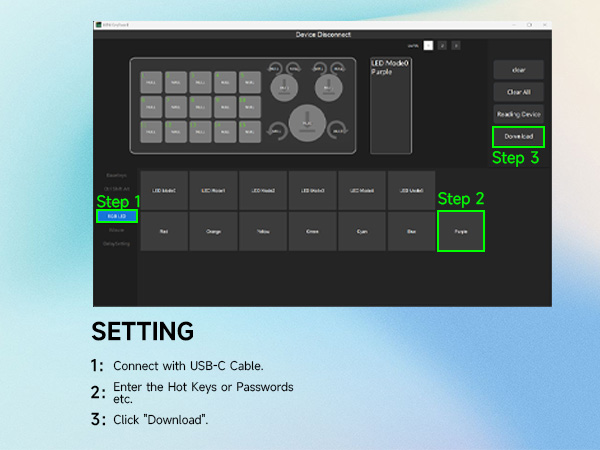Pick the Purple LED color

[461, 232]
